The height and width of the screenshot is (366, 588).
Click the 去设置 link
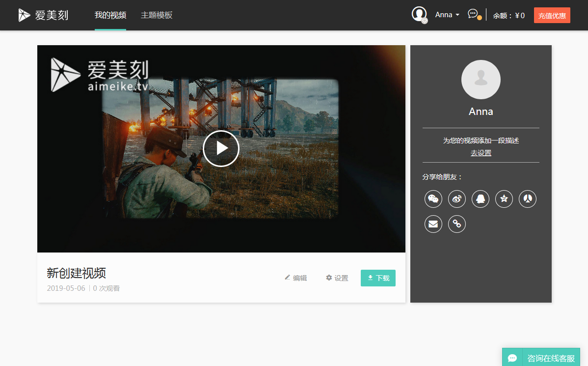(x=481, y=153)
